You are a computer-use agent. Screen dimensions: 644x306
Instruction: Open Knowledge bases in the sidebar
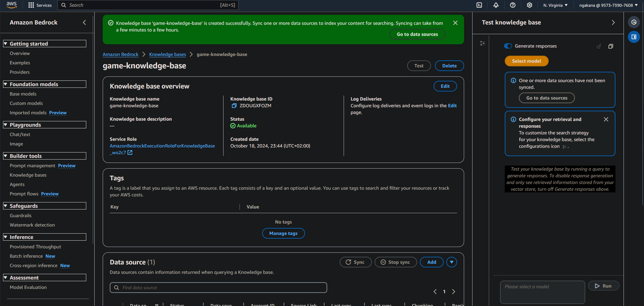pos(28,175)
